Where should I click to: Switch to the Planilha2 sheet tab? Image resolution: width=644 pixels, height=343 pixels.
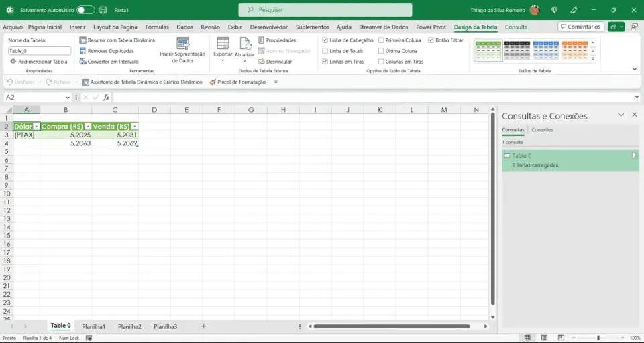click(x=129, y=327)
